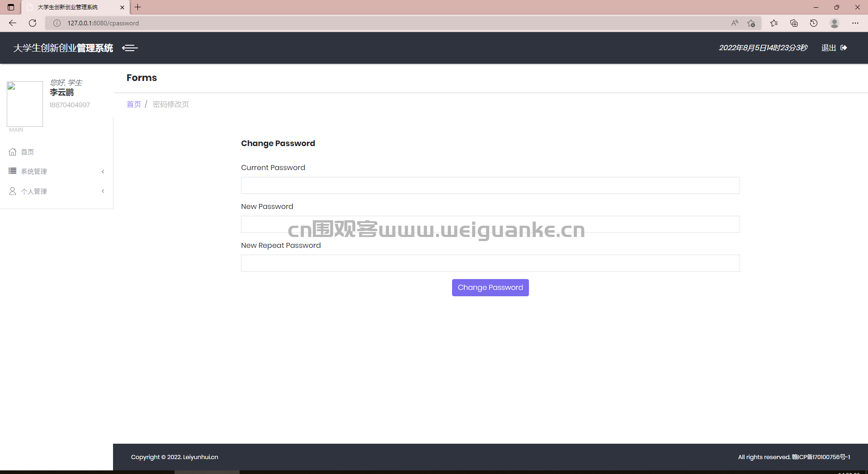This screenshot has height=474, width=868.
Task: Click the 首页 home icon in sidebar
Action: [13, 152]
